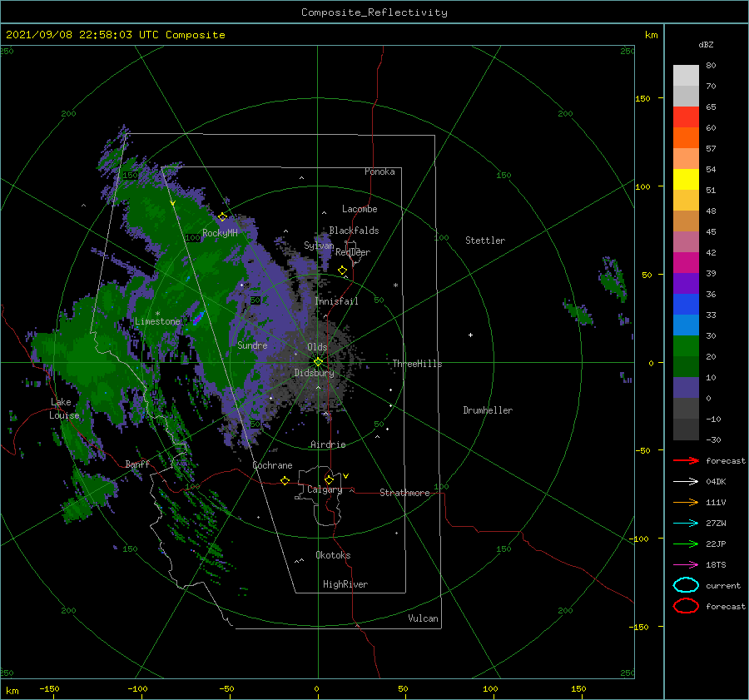Click the Okotoks label
This screenshot has height=700, width=749.
(x=333, y=555)
